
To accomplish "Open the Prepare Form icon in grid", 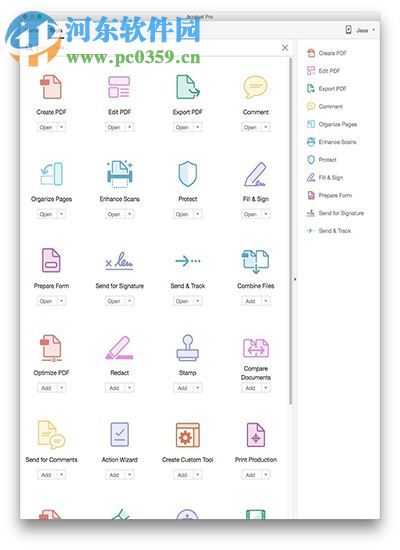I will tap(51, 260).
